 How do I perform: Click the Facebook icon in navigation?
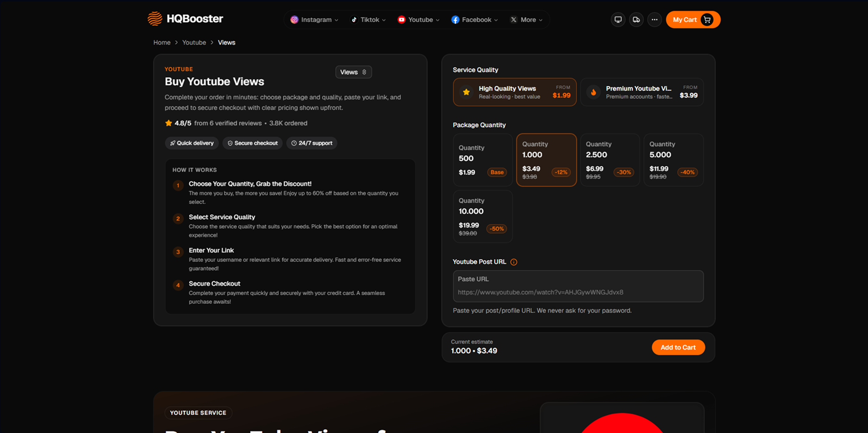pyautogui.click(x=455, y=20)
